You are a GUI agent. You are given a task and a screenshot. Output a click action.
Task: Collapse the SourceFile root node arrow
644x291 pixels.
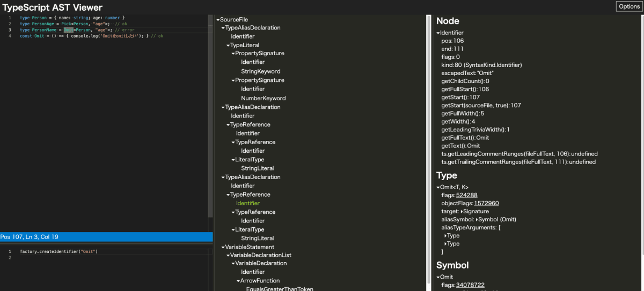pyautogui.click(x=218, y=19)
